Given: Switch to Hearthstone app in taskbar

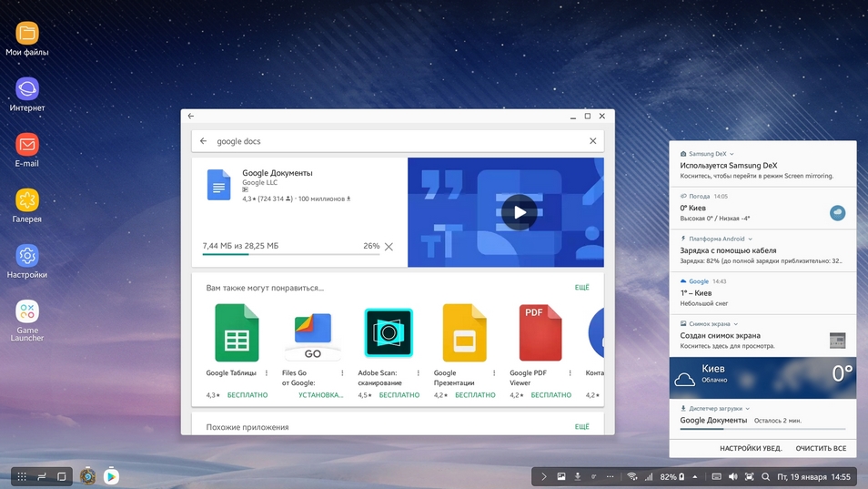Looking at the screenshot, I should [x=87, y=476].
